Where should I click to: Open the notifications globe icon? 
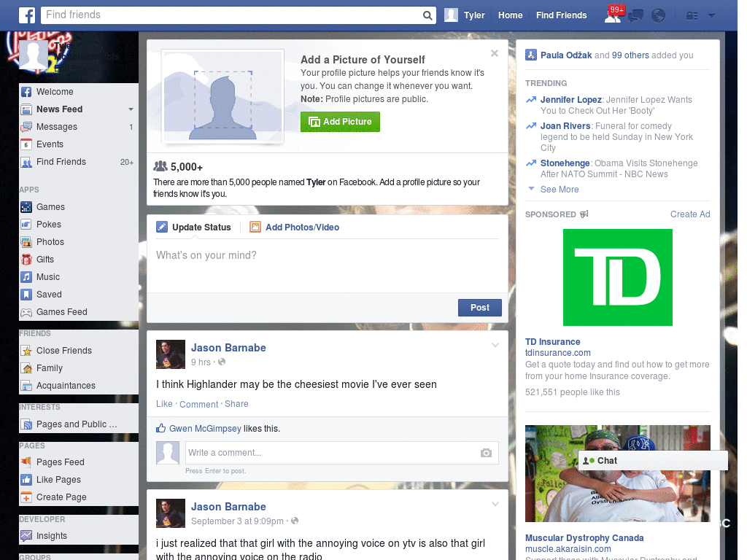(659, 16)
